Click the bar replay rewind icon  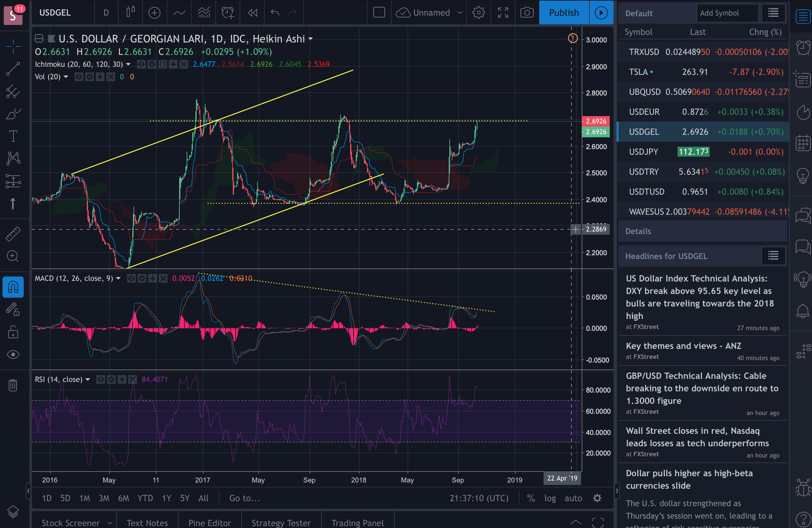pyautogui.click(x=252, y=12)
